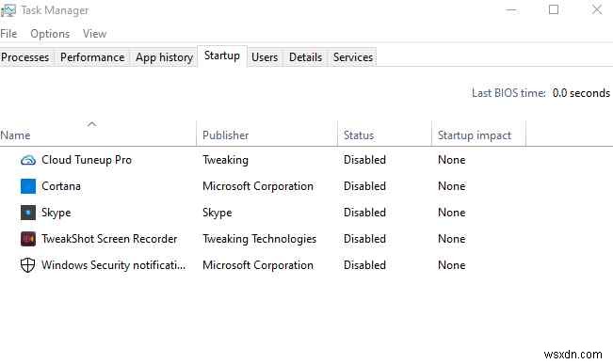Open the File menu

(x=8, y=34)
